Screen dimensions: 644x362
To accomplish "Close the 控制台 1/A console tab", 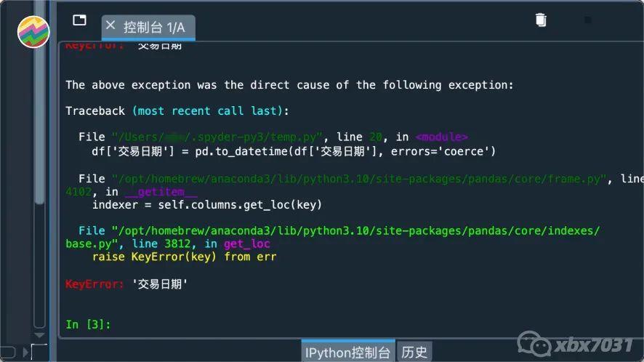I will pos(110,25).
